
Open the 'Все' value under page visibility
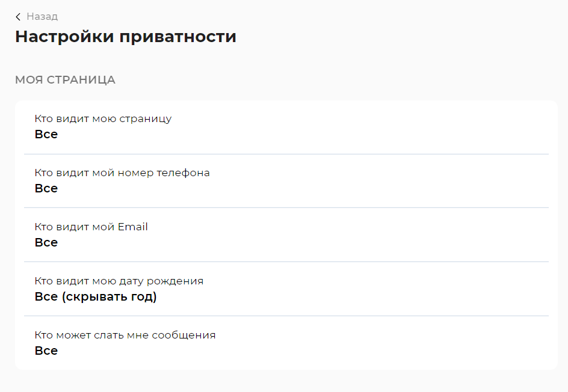(46, 134)
